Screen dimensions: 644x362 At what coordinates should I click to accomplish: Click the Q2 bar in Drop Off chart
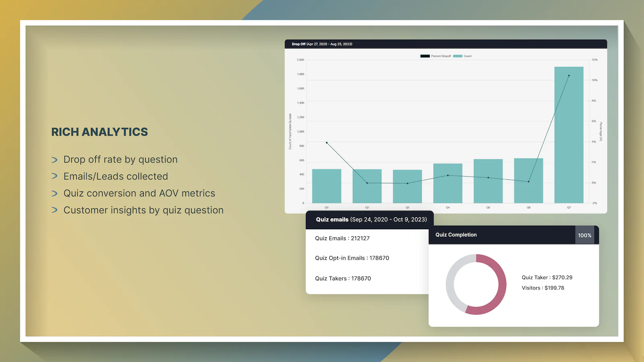coord(367,186)
